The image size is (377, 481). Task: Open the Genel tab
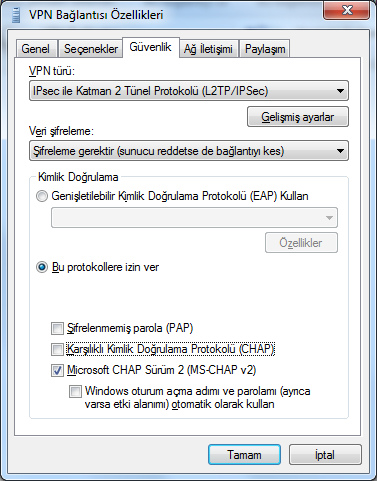(36, 49)
